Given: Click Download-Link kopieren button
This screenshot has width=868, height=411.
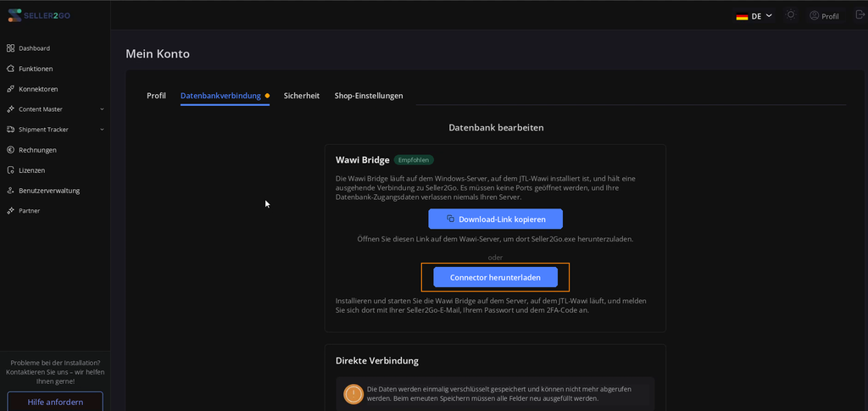Looking at the screenshot, I should (x=495, y=219).
